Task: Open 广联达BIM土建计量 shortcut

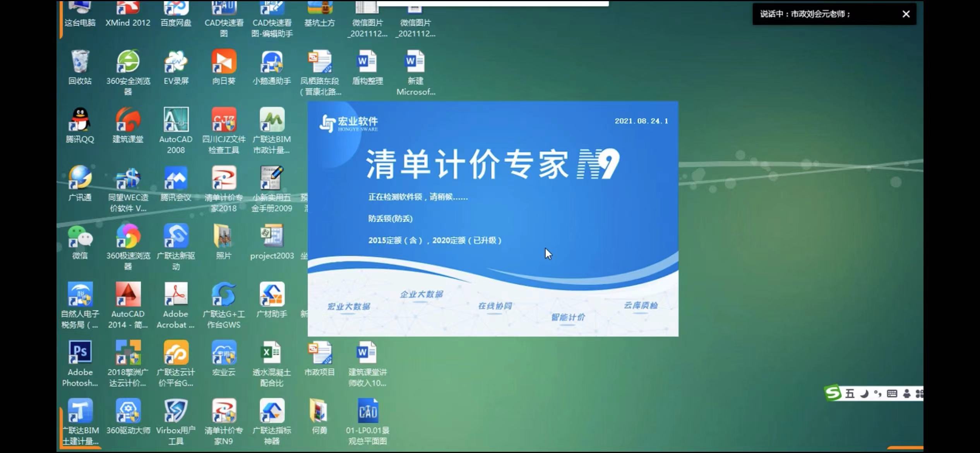Action: [x=81, y=422]
